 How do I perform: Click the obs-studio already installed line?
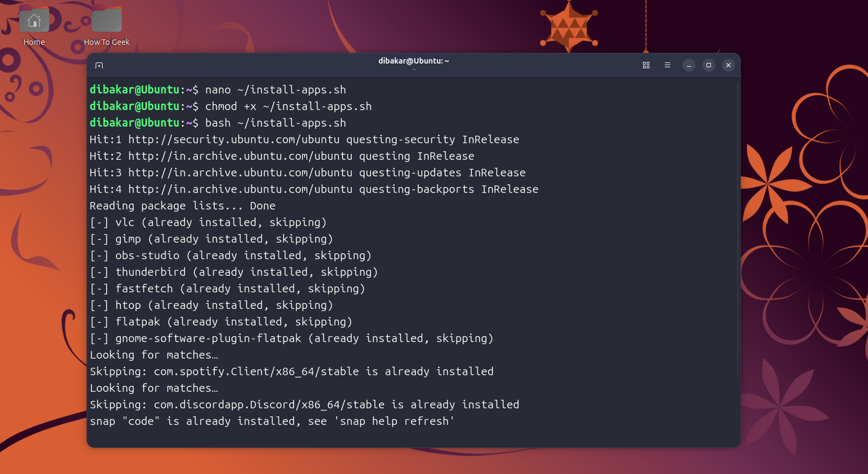tap(231, 256)
